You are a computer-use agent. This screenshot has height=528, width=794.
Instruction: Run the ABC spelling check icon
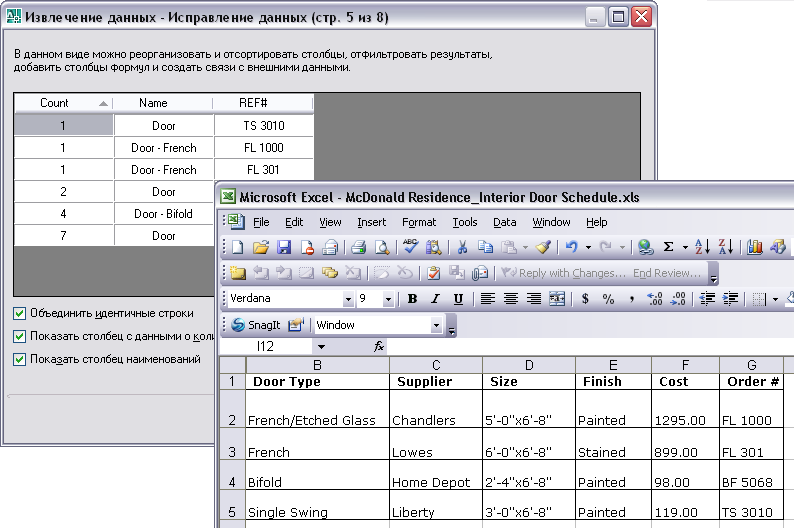pyautogui.click(x=410, y=247)
